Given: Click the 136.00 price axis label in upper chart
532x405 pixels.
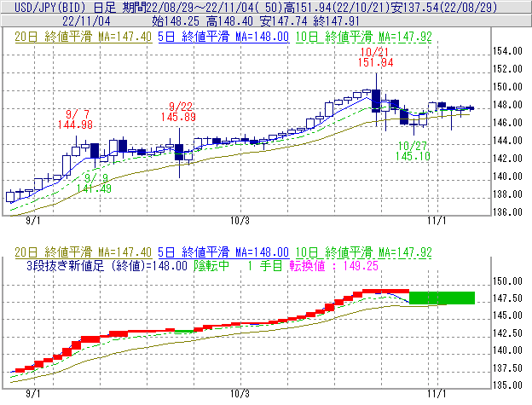Looking at the screenshot, I should 507,212.
